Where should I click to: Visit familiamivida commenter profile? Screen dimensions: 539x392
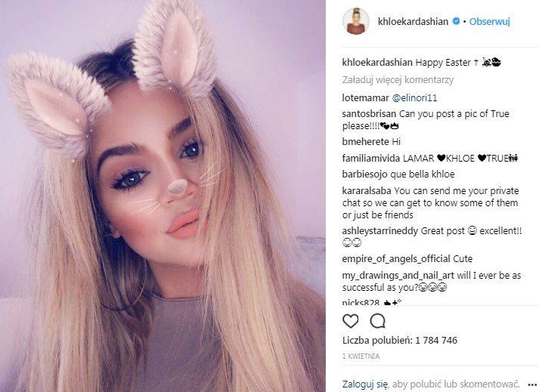point(371,158)
